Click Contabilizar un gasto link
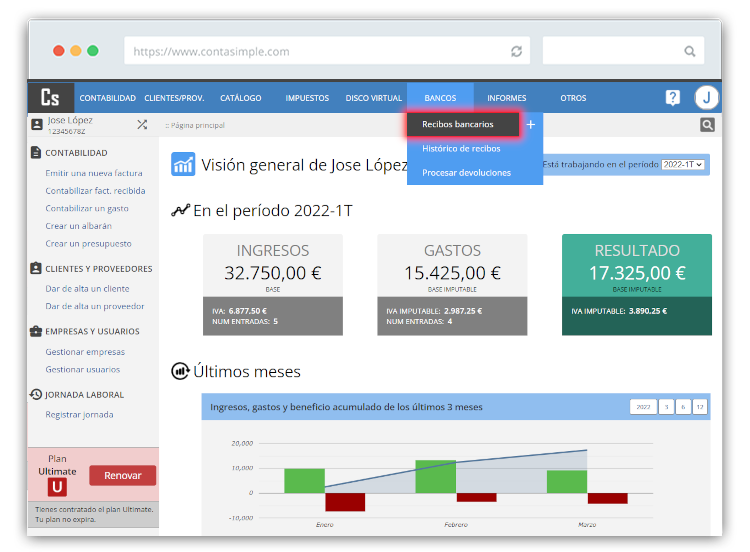 [87, 209]
